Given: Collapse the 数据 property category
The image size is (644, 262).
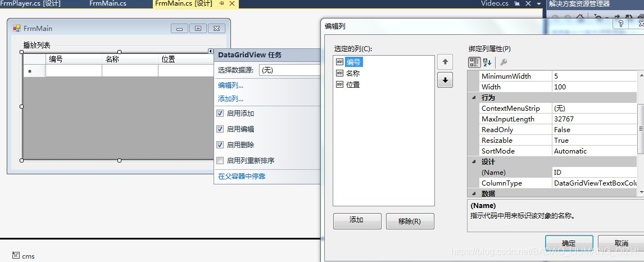Looking at the screenshot, I should 474,193.
